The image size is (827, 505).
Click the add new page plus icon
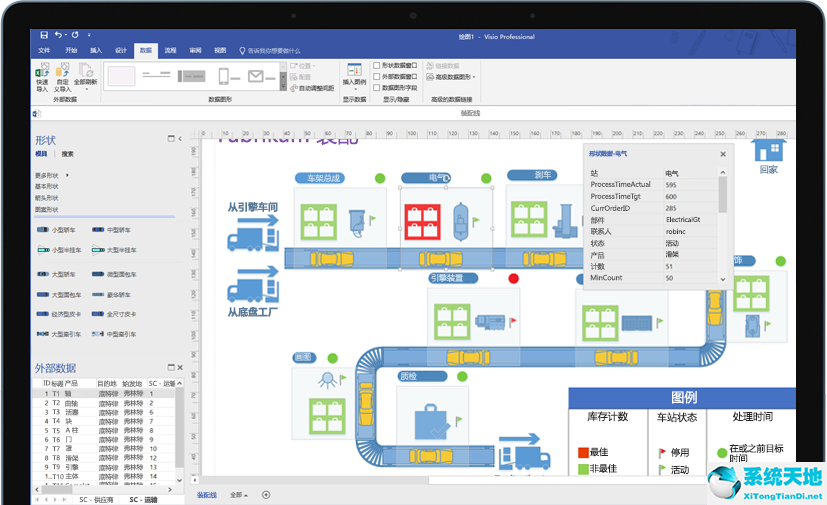[266, 495]
